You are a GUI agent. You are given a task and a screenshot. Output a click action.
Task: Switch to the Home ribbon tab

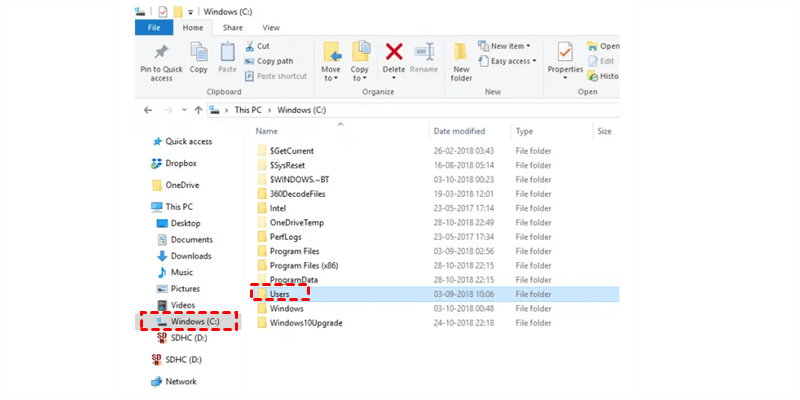pyautogui.click(x=193, y=28)
